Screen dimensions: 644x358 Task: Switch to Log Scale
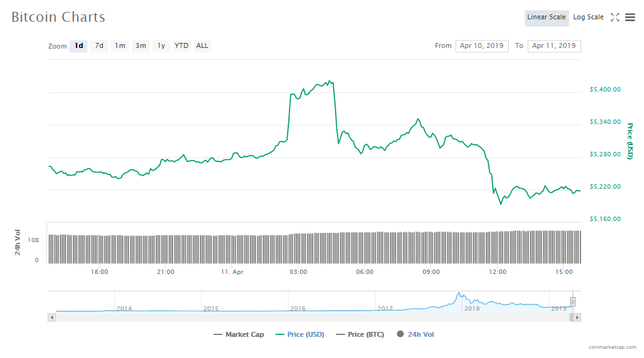click(588, 17)
